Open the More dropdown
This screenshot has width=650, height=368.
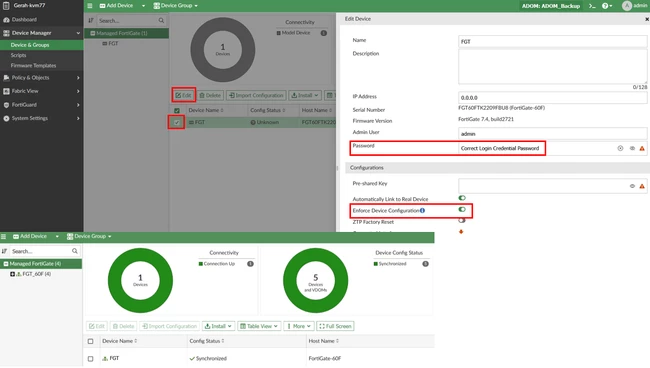(x=299, y=326)
